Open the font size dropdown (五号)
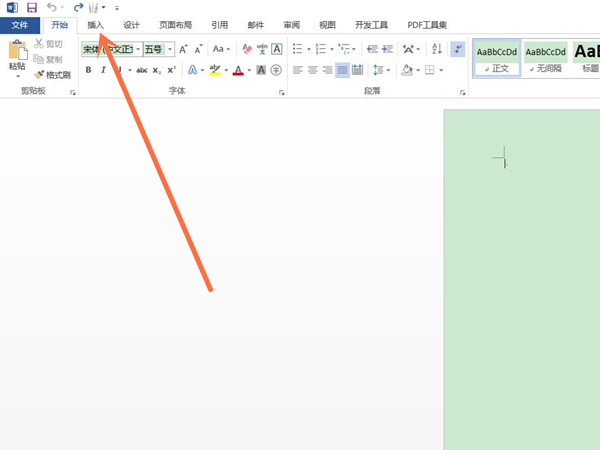The width and height of the screenshot is (600, 450). 170,49
